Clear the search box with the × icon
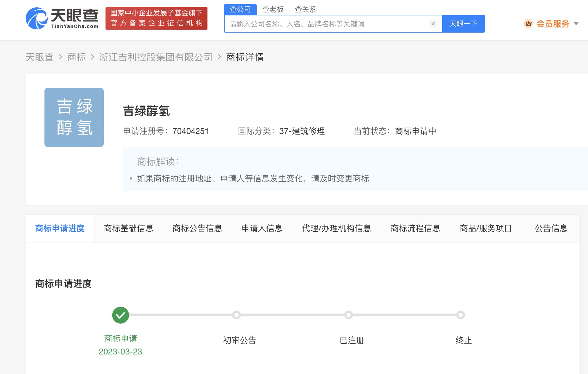The height and width of the screenshot is (374, 588). click(x=433, y=24)
